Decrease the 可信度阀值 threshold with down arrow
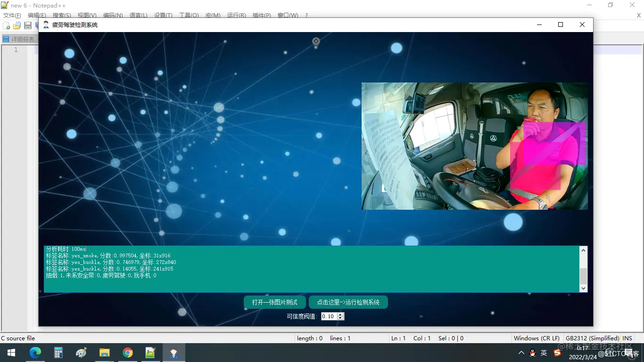The image size is (644, 362). tap(341, 318)
